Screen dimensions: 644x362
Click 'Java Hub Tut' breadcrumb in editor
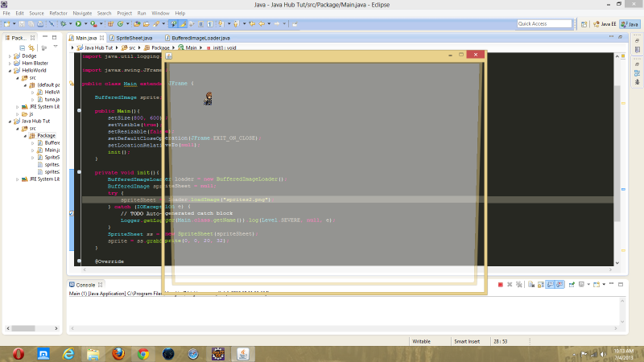[98, 48]
